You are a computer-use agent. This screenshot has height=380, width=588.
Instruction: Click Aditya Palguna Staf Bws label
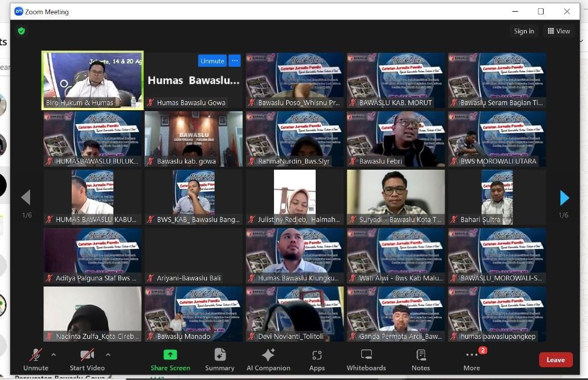tap(96, 278)
